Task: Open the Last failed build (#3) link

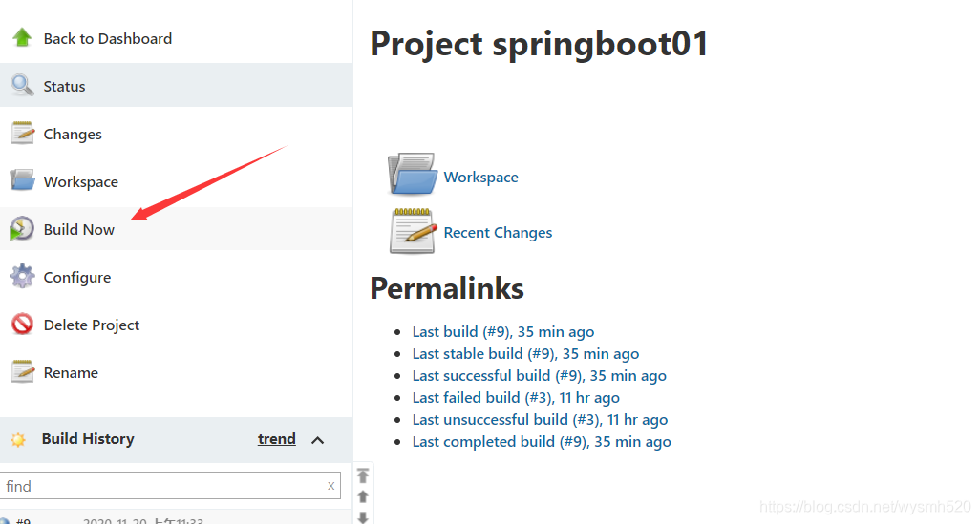Action: point(516,398)
